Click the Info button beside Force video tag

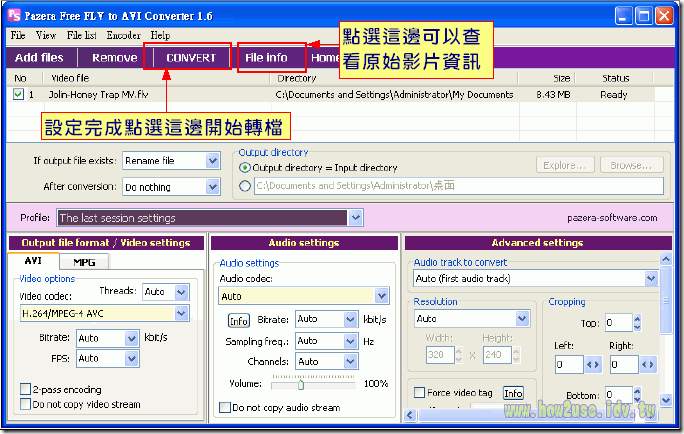(x=513, y=393)
